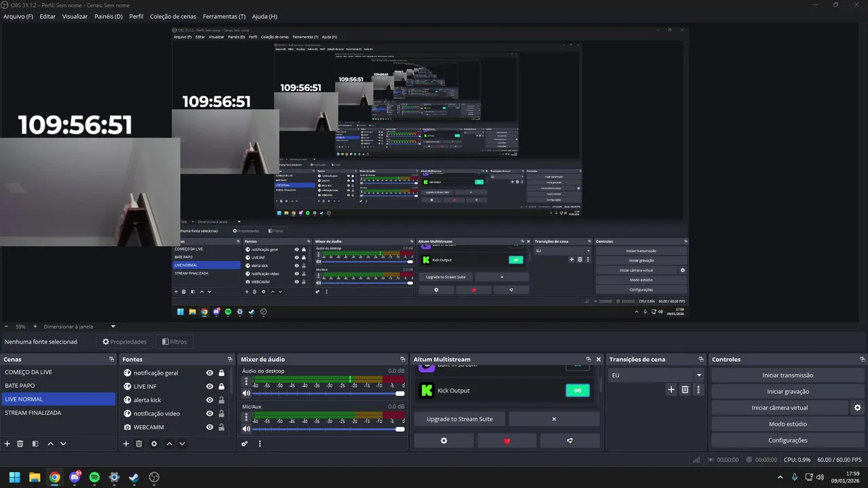Move scene up in Cenas list

click(x=50, y=444)
